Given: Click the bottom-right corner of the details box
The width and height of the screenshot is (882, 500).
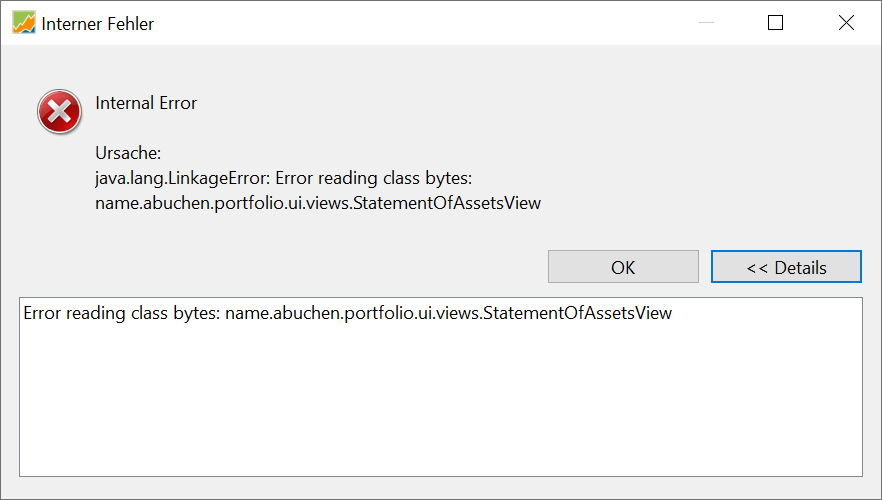Looking at the screenshot, I should click(x=856, y=470).
